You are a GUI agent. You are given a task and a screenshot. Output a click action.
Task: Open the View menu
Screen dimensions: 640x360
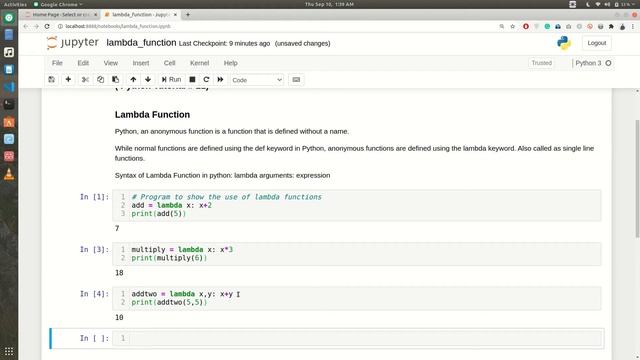pos(111,63)
